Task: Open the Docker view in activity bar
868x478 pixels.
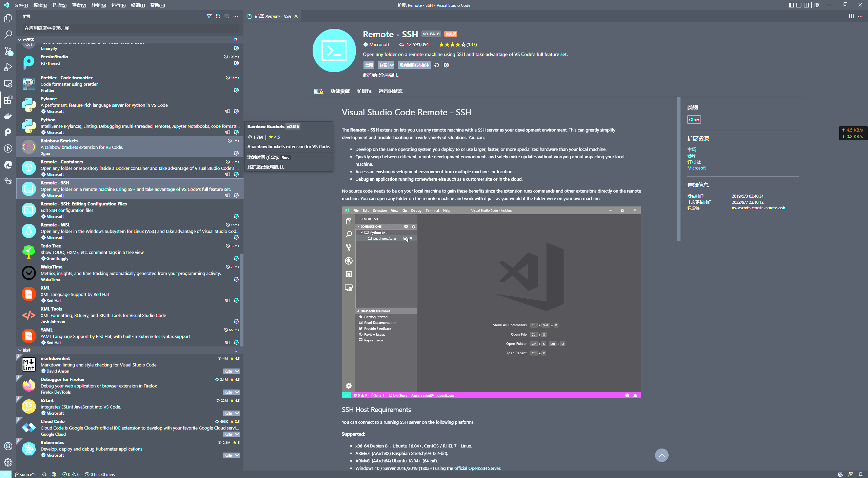Action: pyautogui.click(x=8, y=116)
